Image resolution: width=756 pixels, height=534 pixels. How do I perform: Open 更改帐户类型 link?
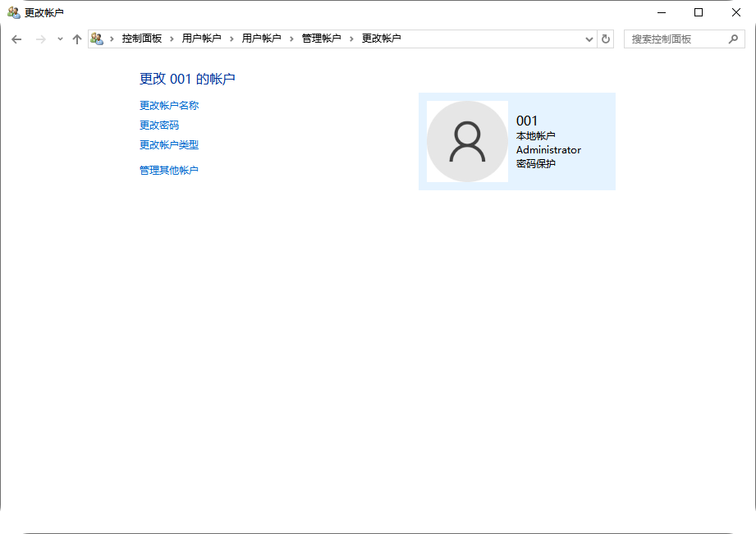point(169,145)
